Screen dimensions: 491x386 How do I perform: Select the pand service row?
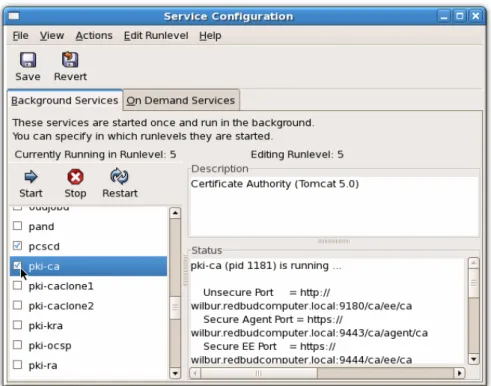[x=88, y=226]
